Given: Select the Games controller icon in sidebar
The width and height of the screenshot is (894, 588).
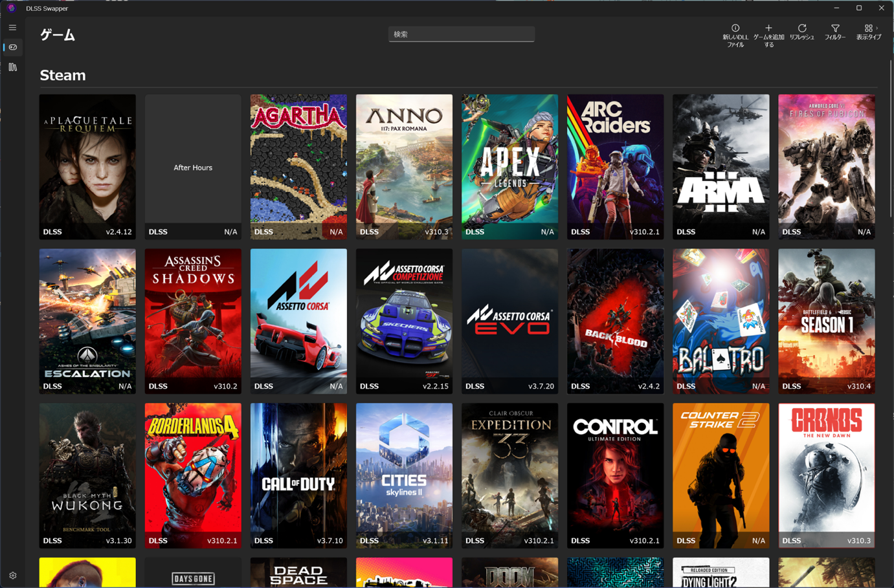Looking at the screenshot, I should (12, 47).
